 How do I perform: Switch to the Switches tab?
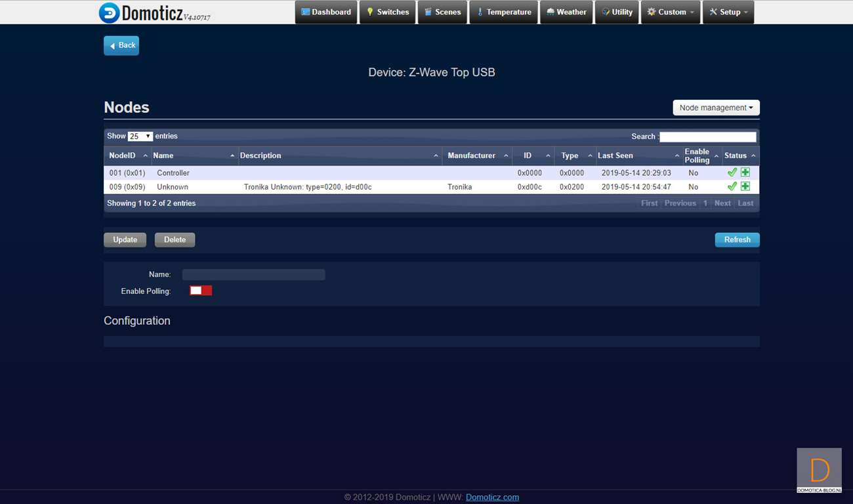click(x=387, y=12)
